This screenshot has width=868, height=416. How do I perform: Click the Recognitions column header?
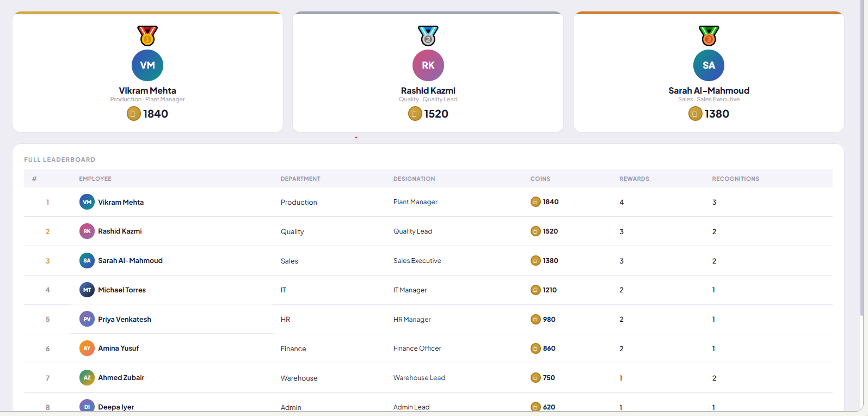736,179
